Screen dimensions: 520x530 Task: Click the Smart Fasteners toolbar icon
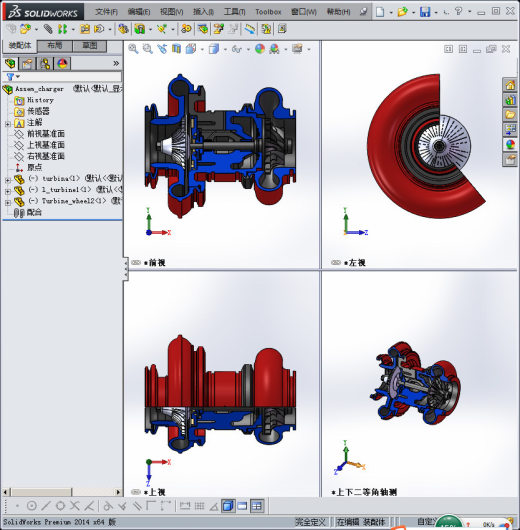(x=85, y=29)
